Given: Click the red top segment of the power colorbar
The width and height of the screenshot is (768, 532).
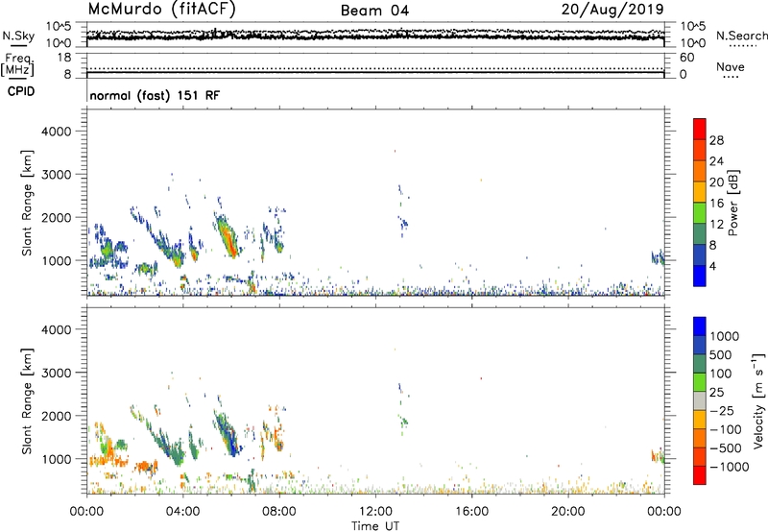Looking at the screenshot, I should 700,130.
